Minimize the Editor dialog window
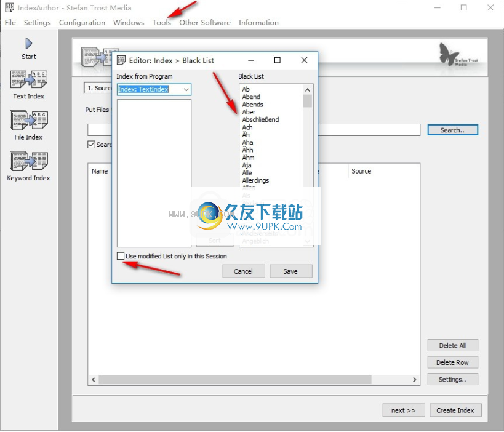The height and width of the screenshot is (432, 504). pyautogui.click(x=251, y=60)
